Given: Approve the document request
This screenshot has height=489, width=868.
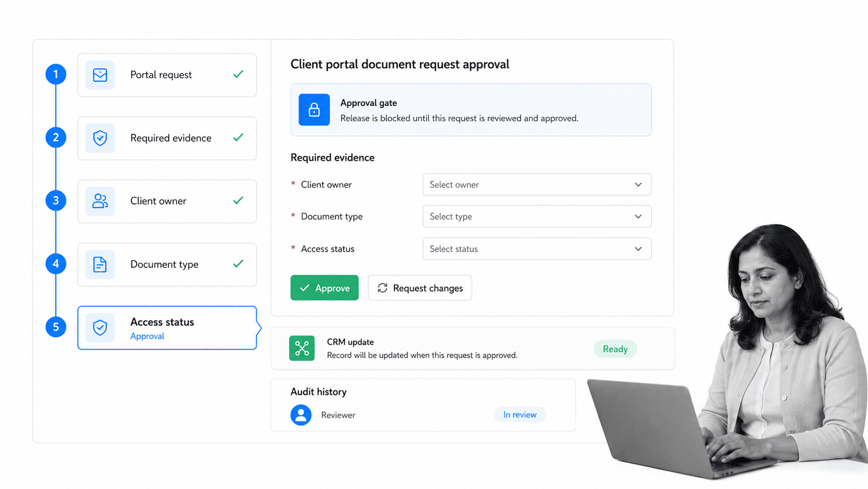Looking at the screenshot, I should point(324,288).
